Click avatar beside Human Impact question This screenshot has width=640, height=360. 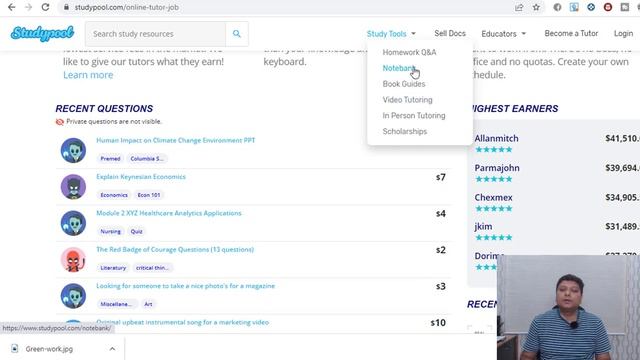(73, 150)
